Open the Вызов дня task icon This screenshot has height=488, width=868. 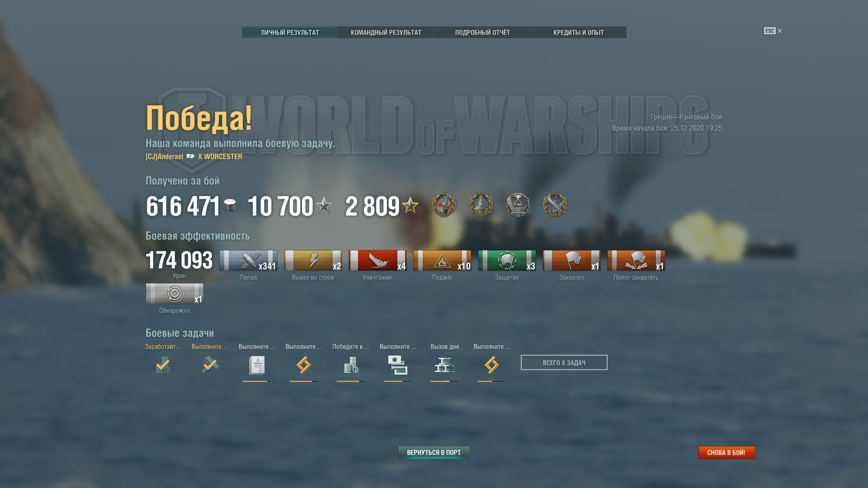click(444, 365)
